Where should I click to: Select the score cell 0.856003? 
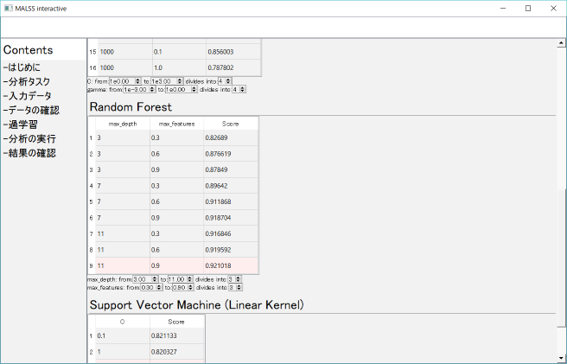tap(233, 52)
